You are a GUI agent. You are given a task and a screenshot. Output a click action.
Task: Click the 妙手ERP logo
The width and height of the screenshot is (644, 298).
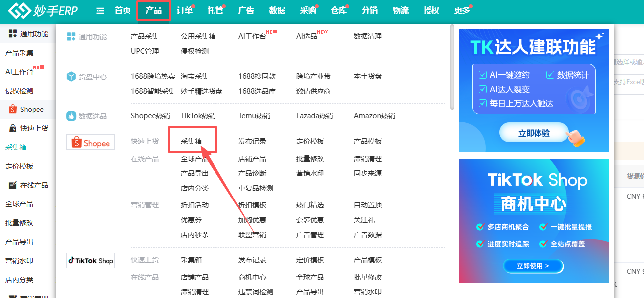tap(43, 10)
